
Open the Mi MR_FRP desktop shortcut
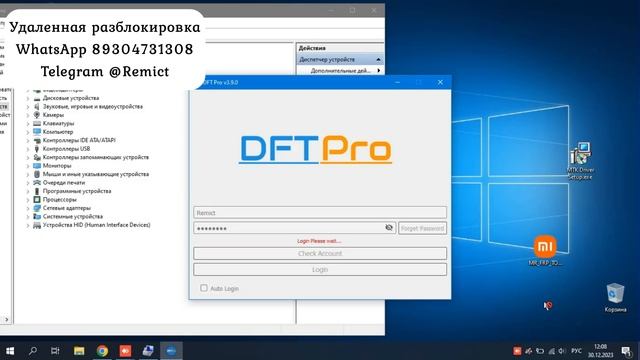coord(545,250)
